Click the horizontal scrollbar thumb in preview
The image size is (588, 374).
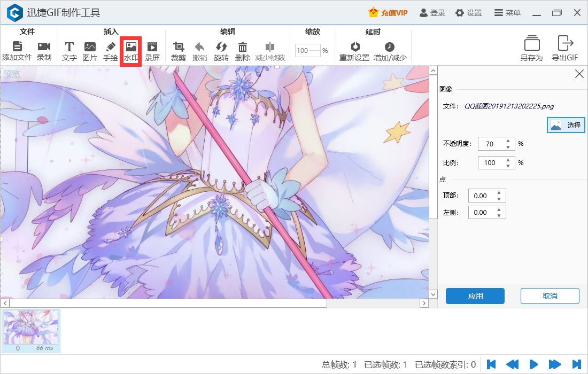(x=168, y=303)
